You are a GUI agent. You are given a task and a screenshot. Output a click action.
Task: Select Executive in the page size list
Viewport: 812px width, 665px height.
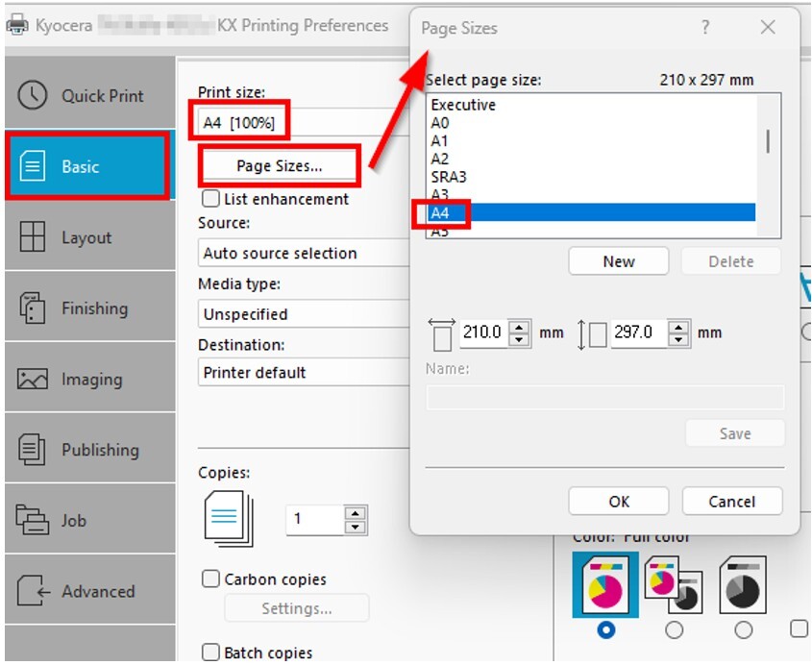coord(593,105)
